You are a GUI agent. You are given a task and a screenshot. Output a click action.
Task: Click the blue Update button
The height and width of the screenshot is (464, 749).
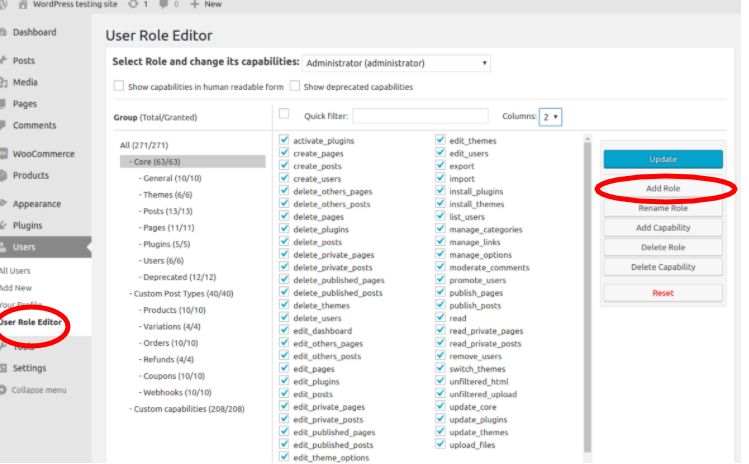pos(663,159)
